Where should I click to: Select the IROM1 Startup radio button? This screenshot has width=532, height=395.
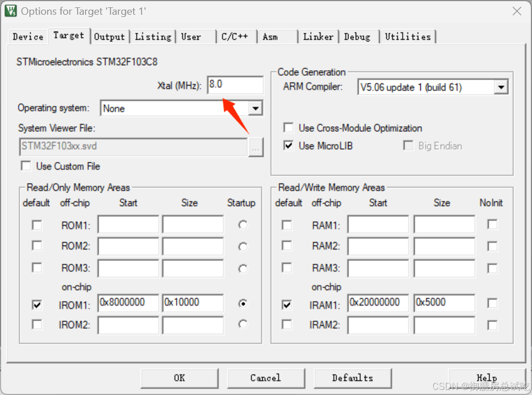tap(242, 303)
